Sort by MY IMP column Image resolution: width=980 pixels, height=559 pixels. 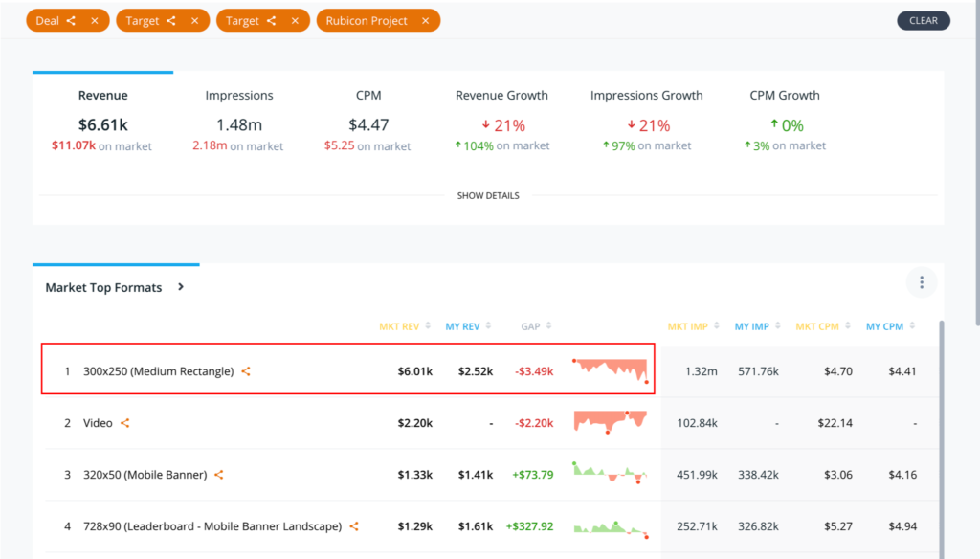pos(758,326)
